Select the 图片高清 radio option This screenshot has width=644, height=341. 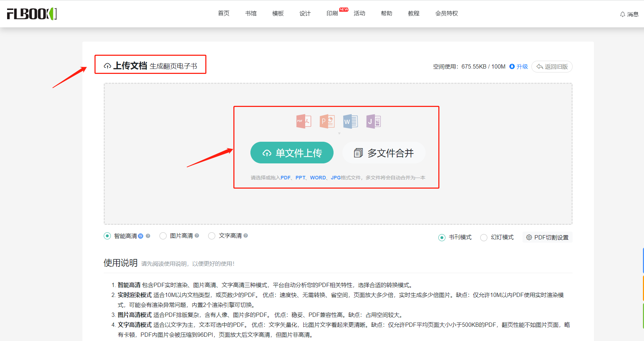(163, 236)
